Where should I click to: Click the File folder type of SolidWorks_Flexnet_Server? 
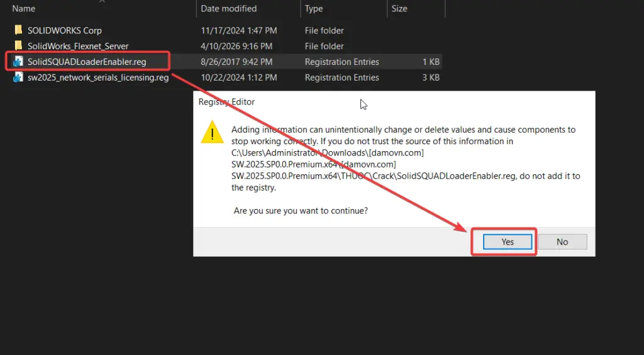pyautogui.click(x=324, y=46)
